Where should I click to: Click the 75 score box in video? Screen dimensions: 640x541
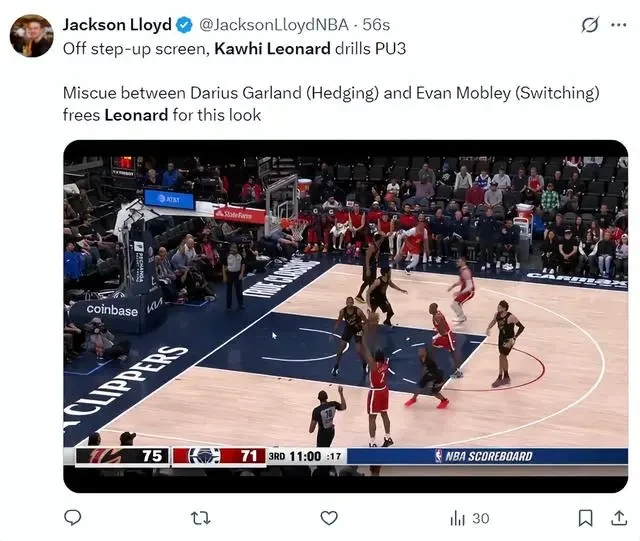[122, 456]
